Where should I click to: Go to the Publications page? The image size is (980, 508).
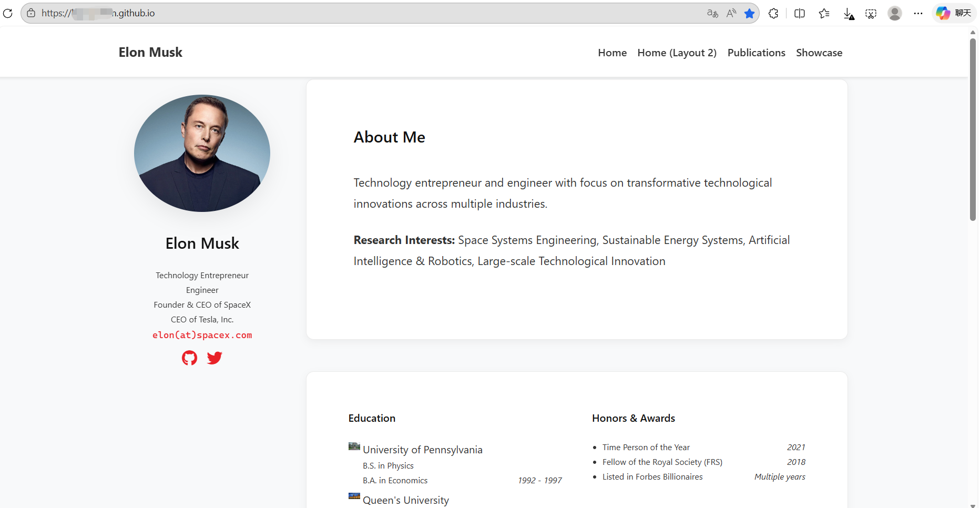click(x=756, y=53)
